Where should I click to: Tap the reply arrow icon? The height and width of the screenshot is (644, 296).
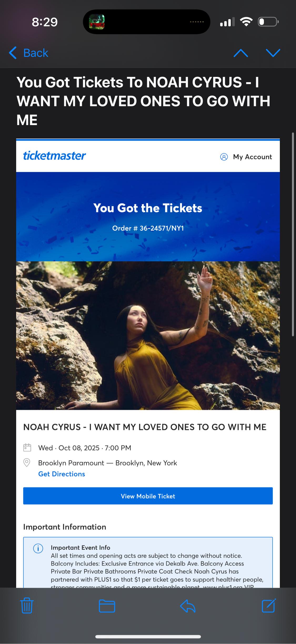[188, 606]
